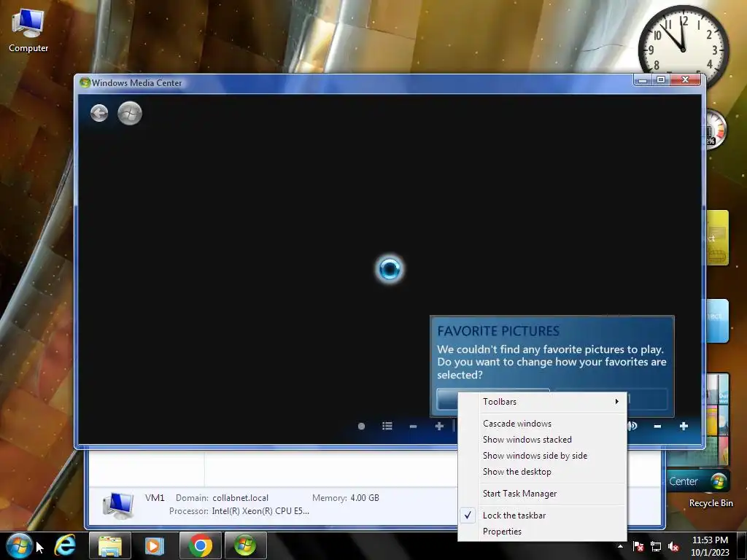Click the network tray icon
The image size is (747, 560).
click(656, 546)
